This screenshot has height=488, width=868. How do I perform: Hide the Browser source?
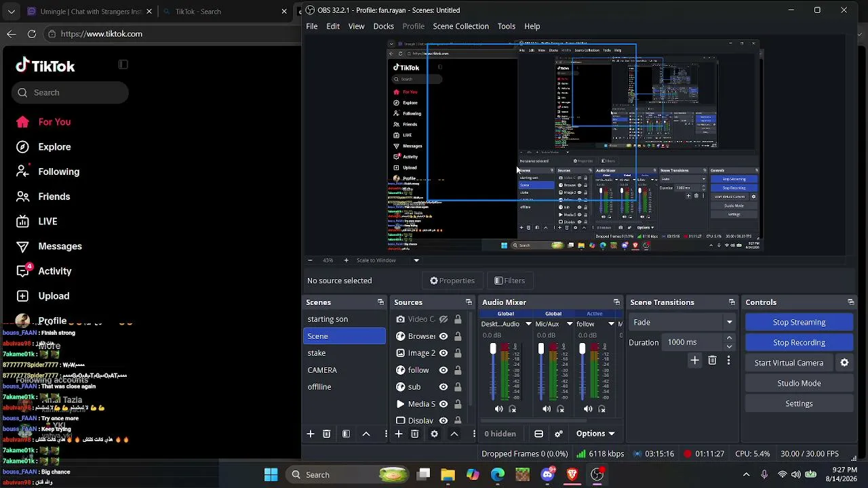pyautogui.click(x=443, y=336)
